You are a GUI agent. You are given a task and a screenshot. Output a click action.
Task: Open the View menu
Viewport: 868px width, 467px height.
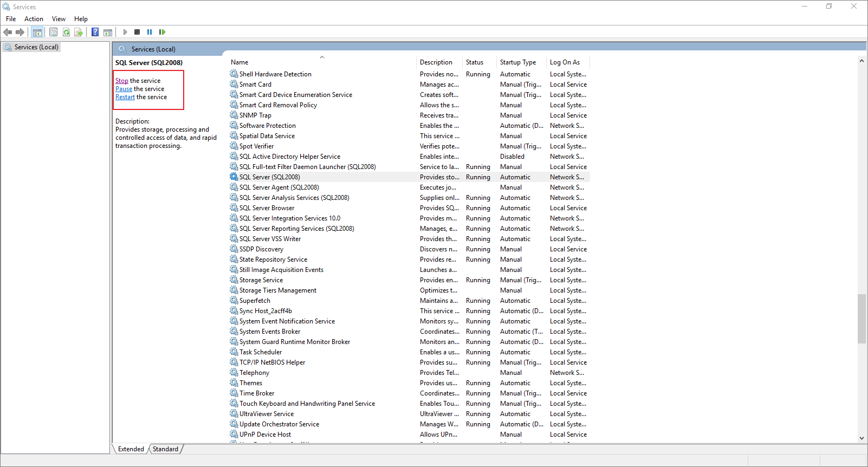click(x=59, y=19)
